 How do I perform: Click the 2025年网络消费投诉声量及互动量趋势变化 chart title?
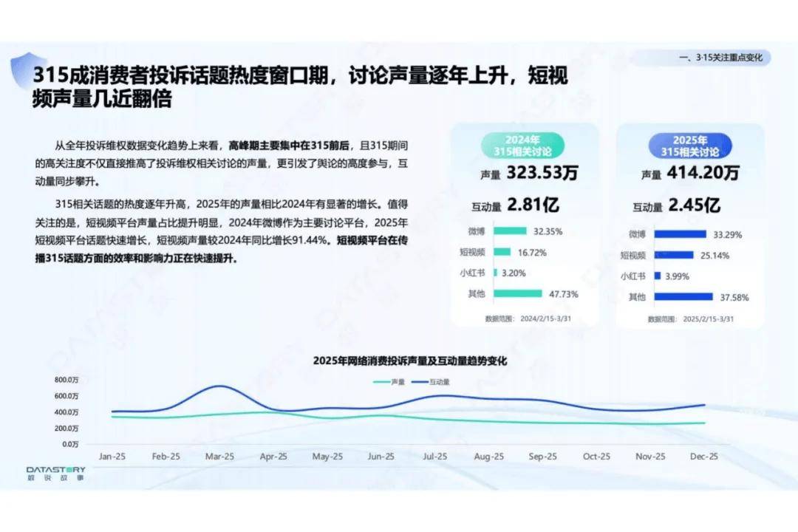410,361
